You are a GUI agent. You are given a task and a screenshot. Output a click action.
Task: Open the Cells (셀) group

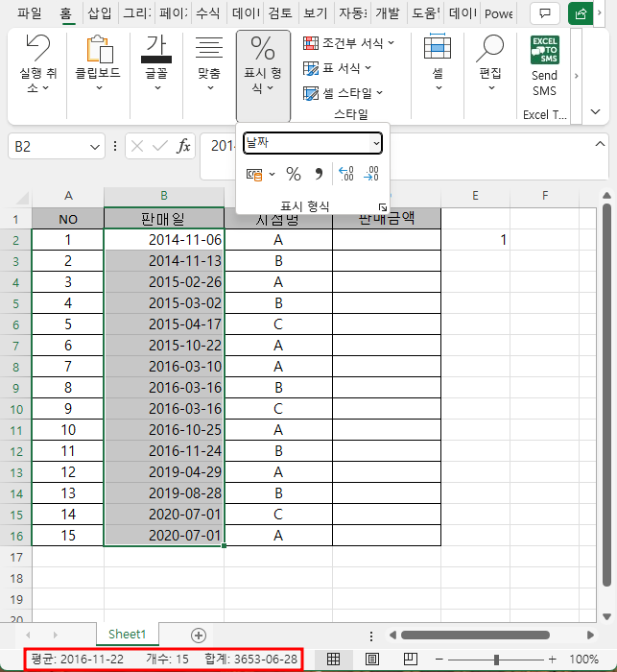438,64
